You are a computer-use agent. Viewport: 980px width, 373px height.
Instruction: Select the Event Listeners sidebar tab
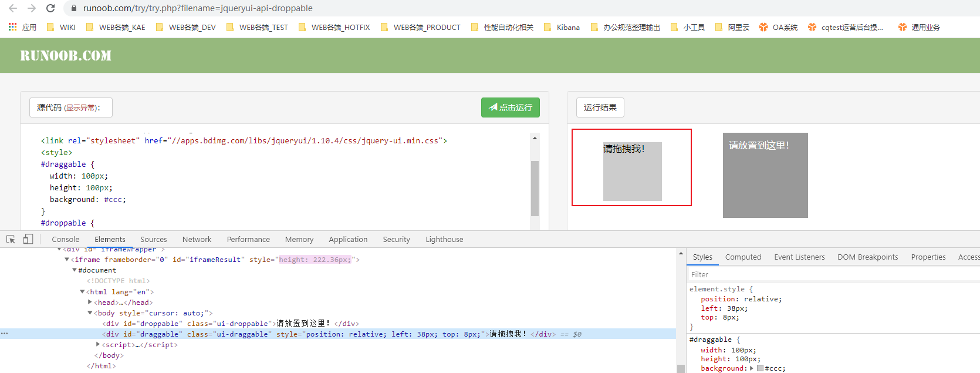[799, 257]
